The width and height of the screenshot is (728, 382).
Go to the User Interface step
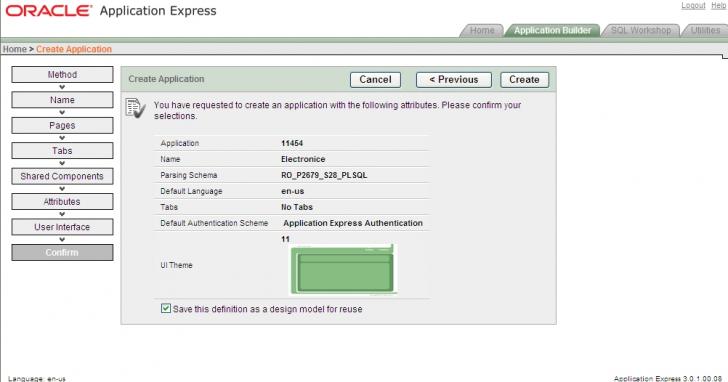click(x=62, y=227)
